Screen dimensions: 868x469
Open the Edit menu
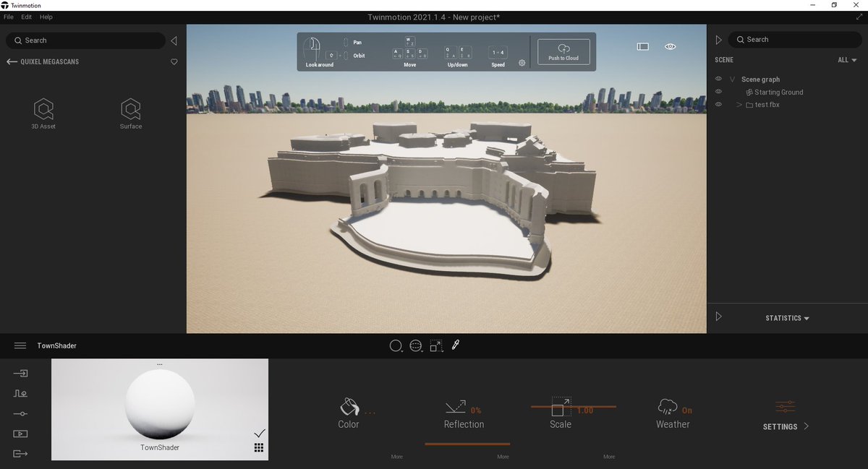click(x=26, y=17)
